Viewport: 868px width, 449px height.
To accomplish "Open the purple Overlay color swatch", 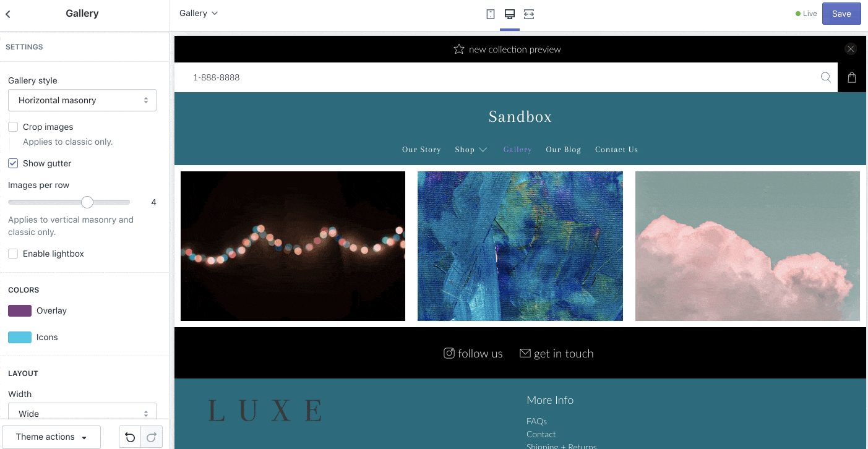I will point(20,310).
